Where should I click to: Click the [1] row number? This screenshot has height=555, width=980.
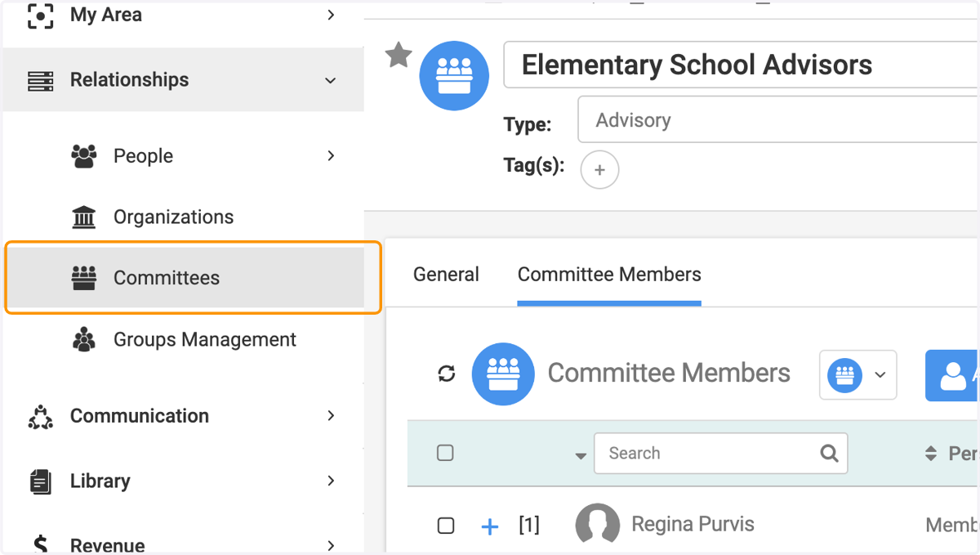coord(529,525)
